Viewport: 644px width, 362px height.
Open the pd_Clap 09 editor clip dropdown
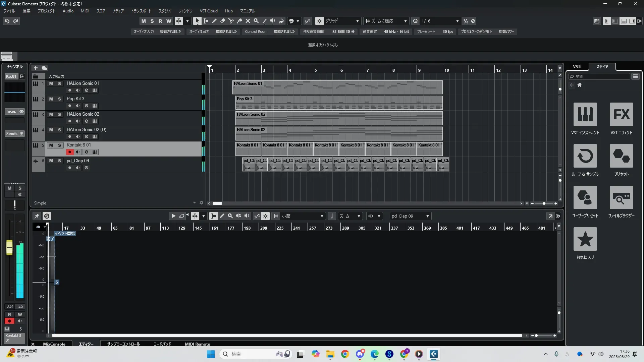point(410,216)
